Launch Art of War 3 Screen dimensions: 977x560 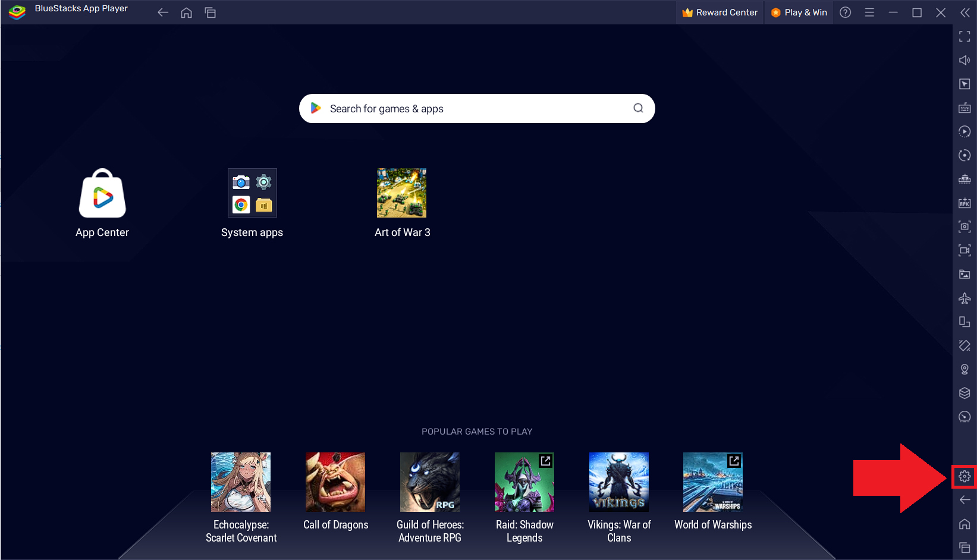point(402,203)
